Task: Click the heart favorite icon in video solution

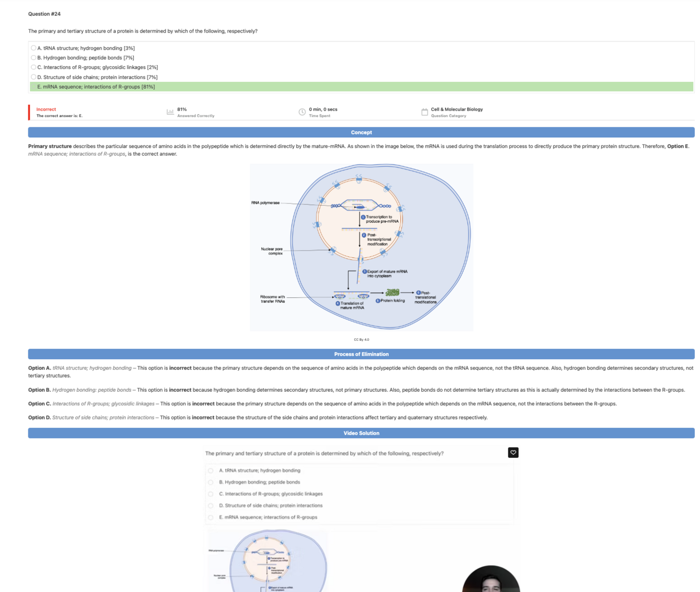Action: [513, 453]
